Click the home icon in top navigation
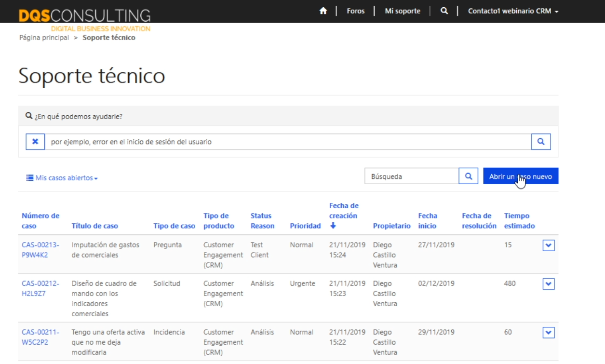The width and height of the screenshot is (605, 364). pos(323,11)
